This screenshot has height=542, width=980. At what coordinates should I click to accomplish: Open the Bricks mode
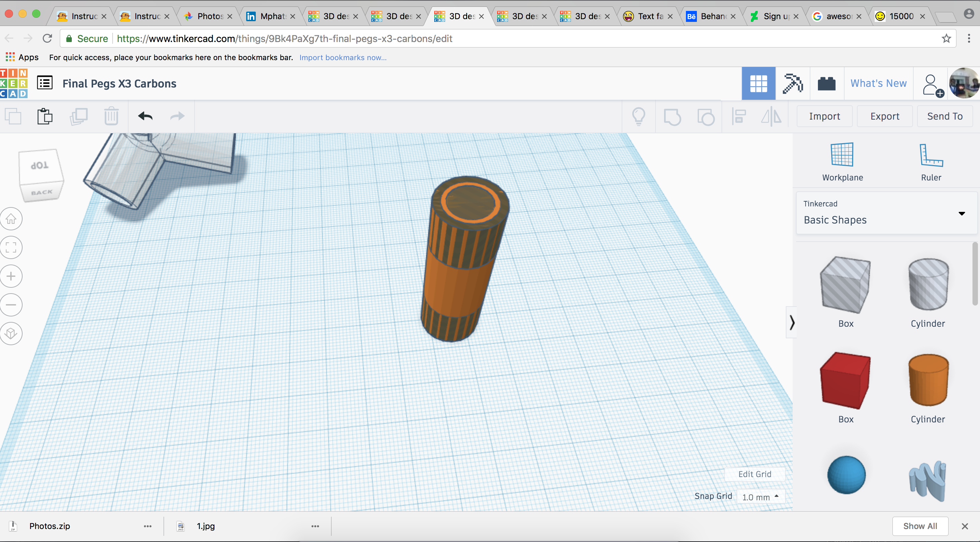pos(827,84)
